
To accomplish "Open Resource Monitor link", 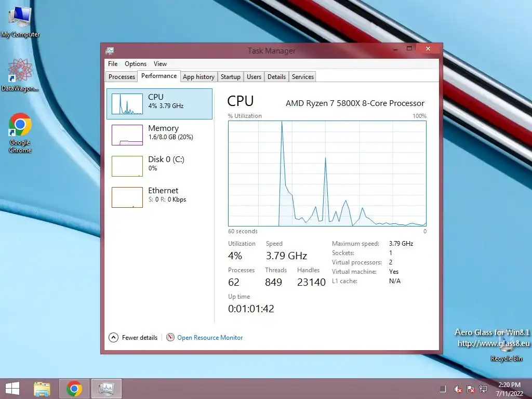I will tap(210, 338).
